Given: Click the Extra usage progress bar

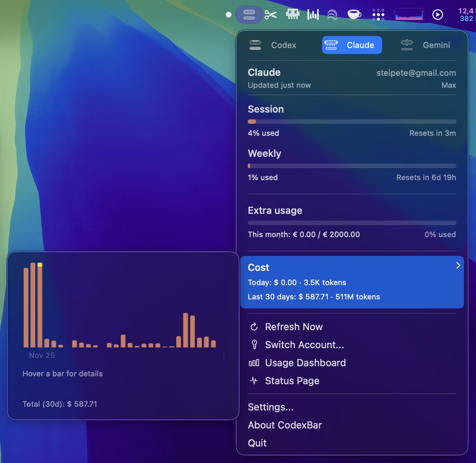Looking at the screenshot, I should [352, 223].
